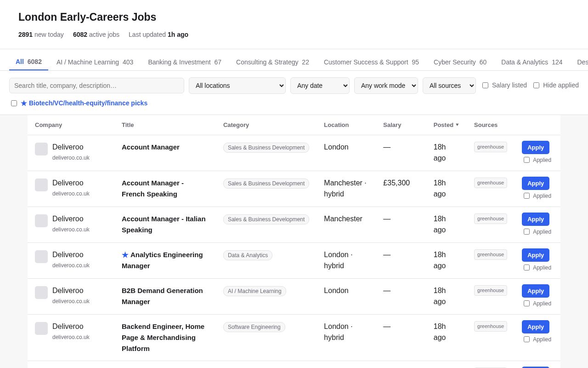Open the All locations dropdown
The height and width of the screenshot is (368, 588).
click(237, 86)
